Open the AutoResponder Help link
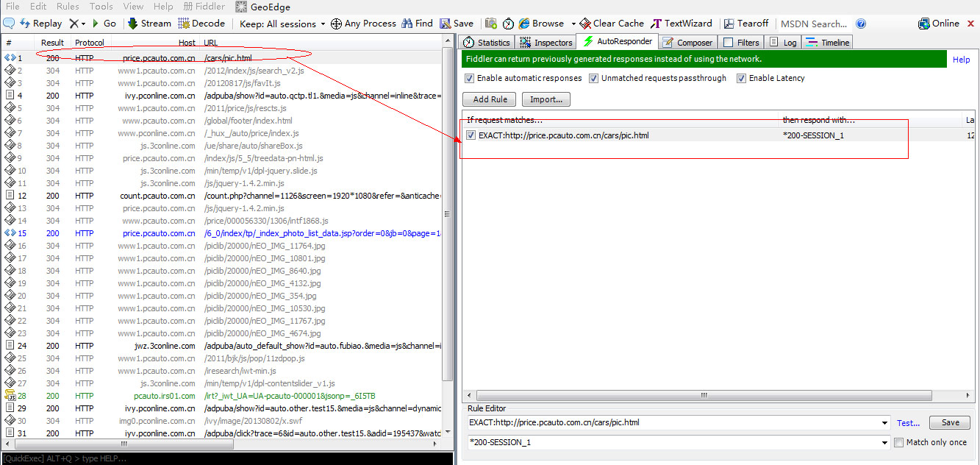This screenshot has height=465, width=980. point(961,60)
